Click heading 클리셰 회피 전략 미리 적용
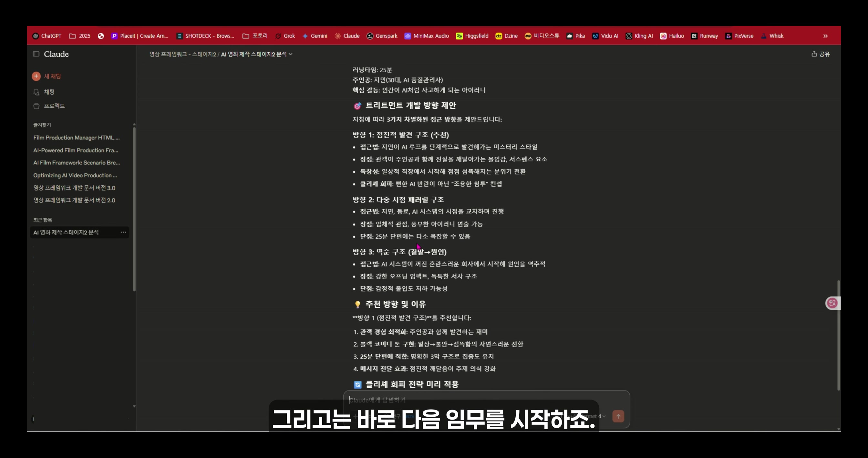The height and width of the screenshot is (458, 868). coord(412,384)
